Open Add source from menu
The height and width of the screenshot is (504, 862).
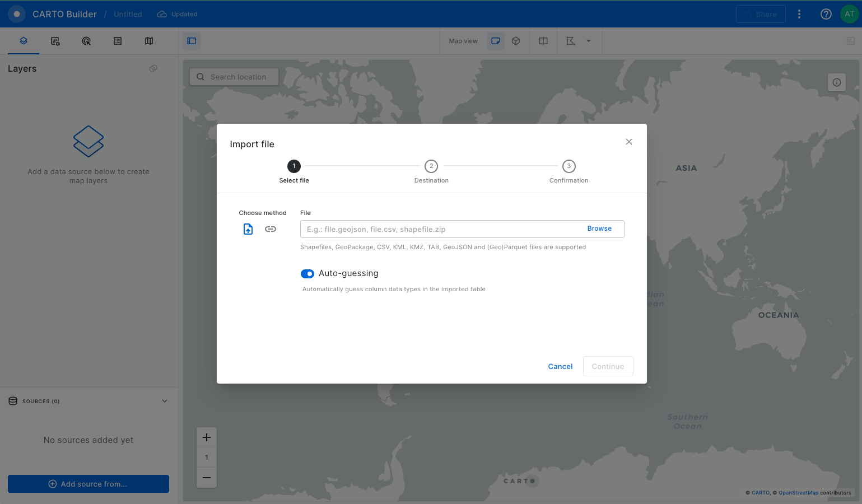pos(88,484)
